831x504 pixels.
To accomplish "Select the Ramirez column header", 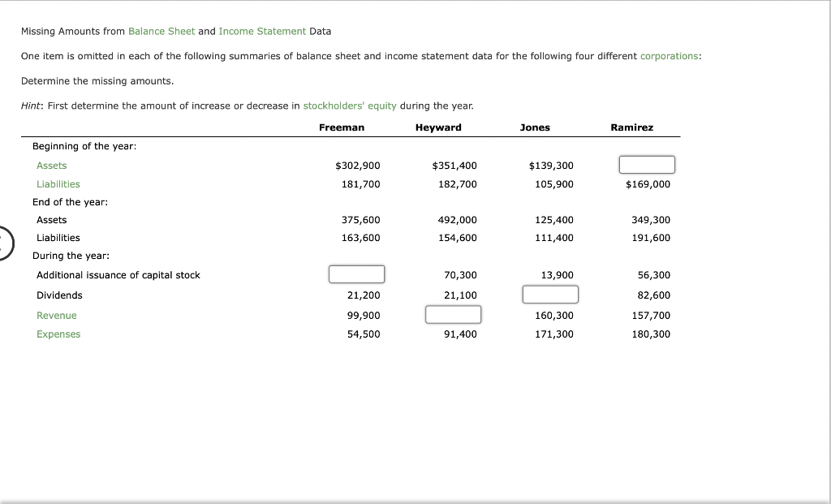I will 632,127.
